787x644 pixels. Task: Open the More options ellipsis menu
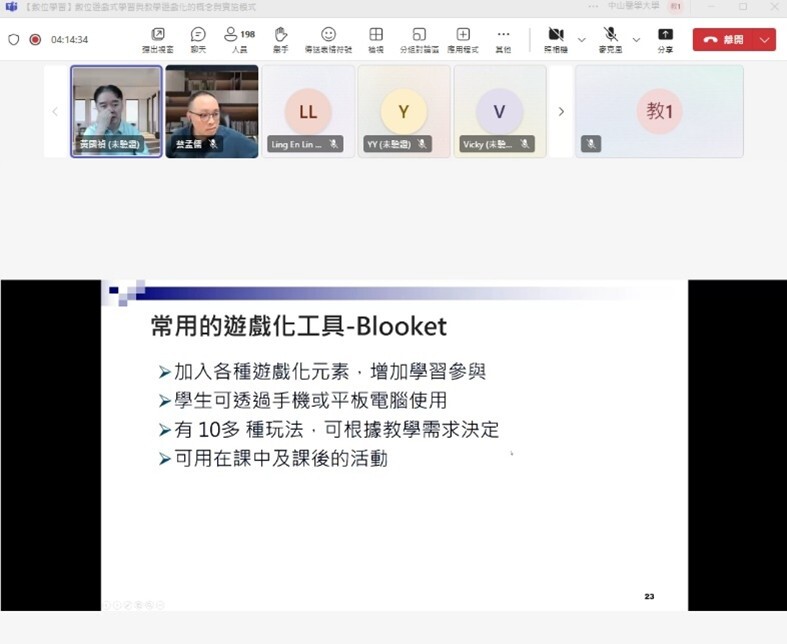tap(503, 39)
